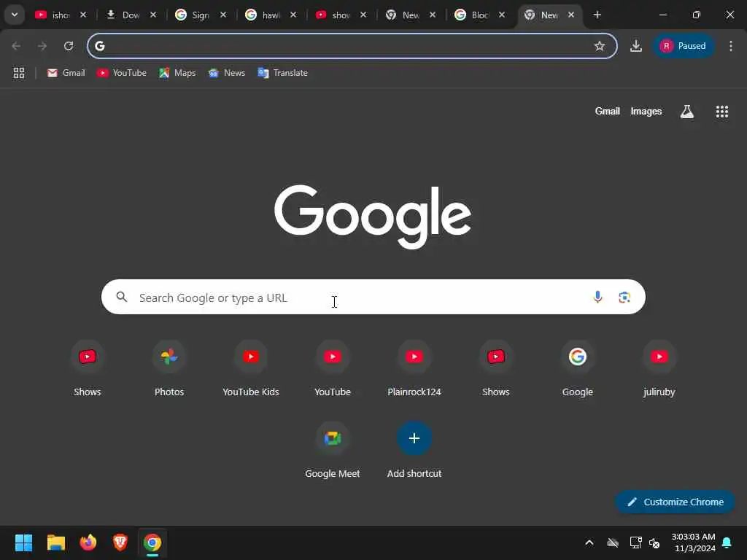Click the OneDrive cloud tray icon

613,542
